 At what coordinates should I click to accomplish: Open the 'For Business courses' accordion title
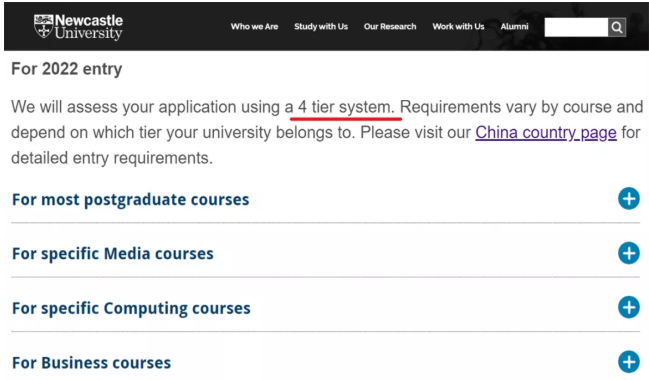coord(91,363)
